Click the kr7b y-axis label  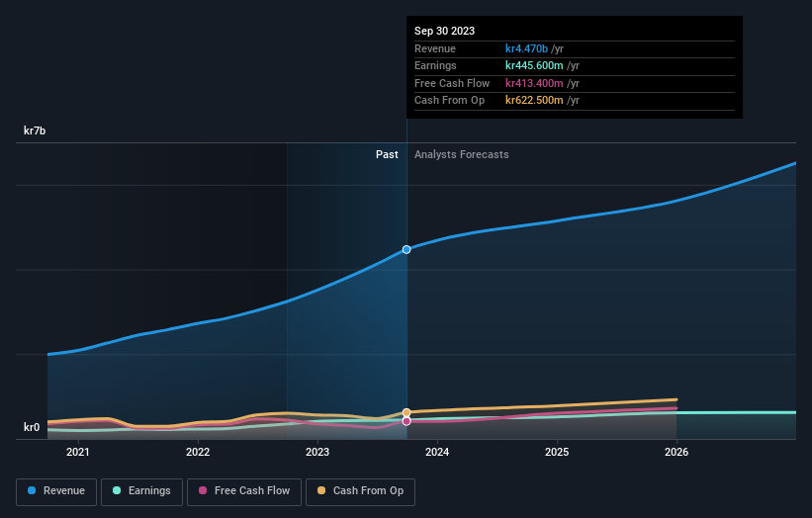point(35,130)
